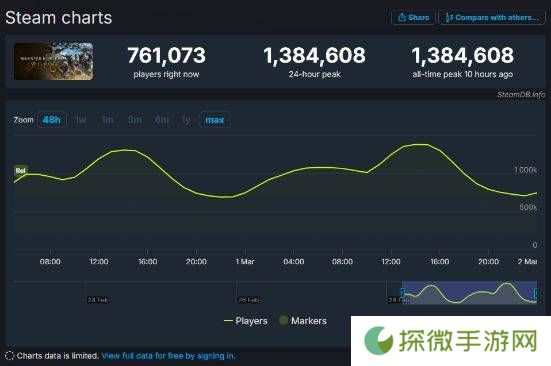Click left handle of navigator range
This screenshot has width=551, height=366.
click(403, 292)
